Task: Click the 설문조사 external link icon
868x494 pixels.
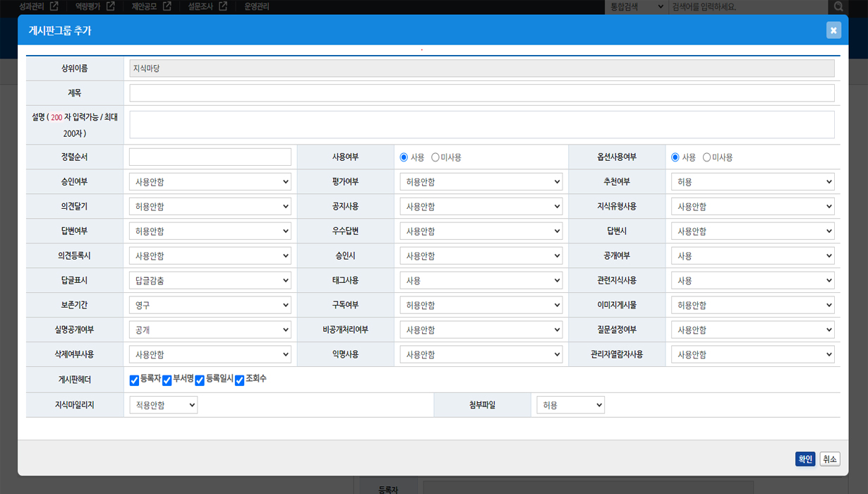Action: [223, 6]
